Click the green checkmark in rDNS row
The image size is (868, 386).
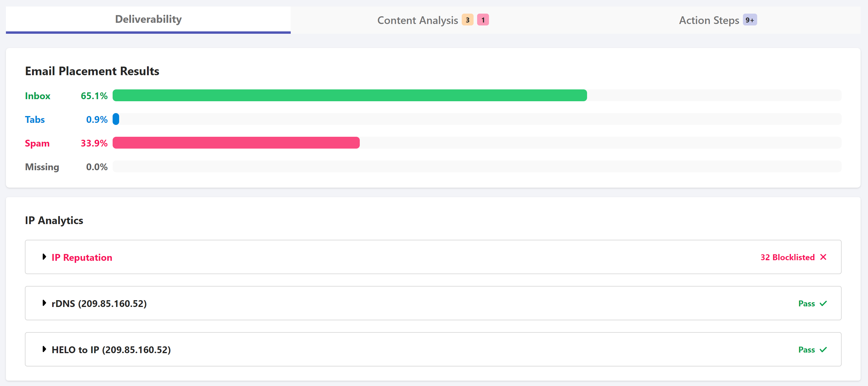point(823,303)
